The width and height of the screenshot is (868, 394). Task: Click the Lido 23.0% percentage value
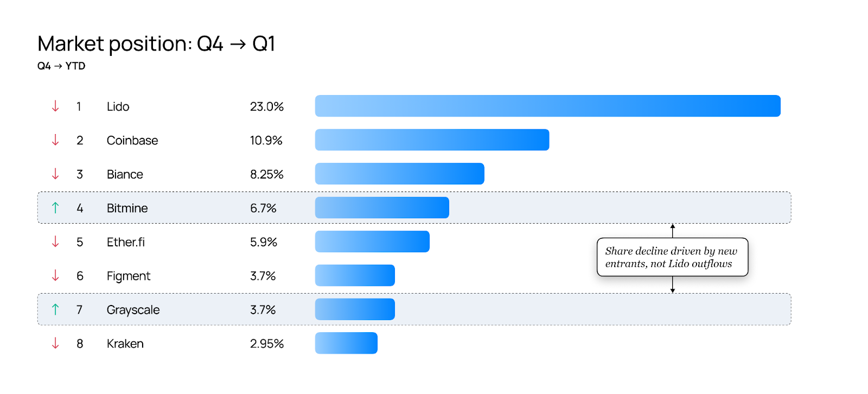(x=266, y=106)
